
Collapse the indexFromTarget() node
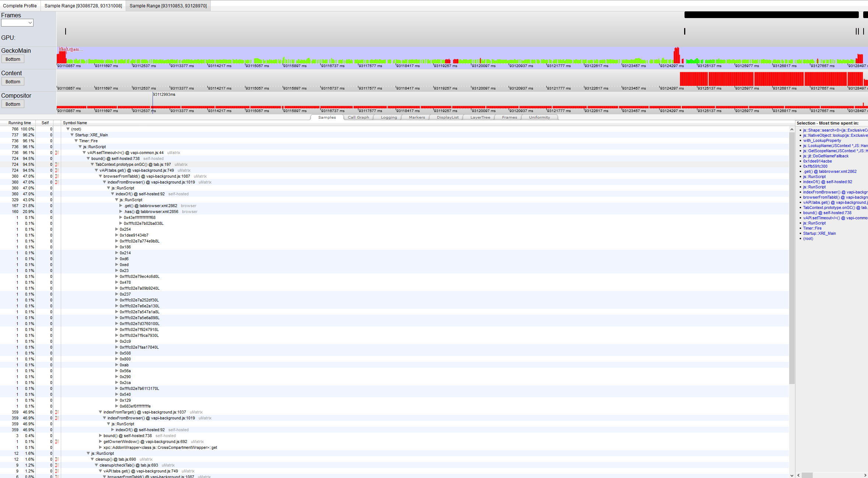(x=100, y=412)
